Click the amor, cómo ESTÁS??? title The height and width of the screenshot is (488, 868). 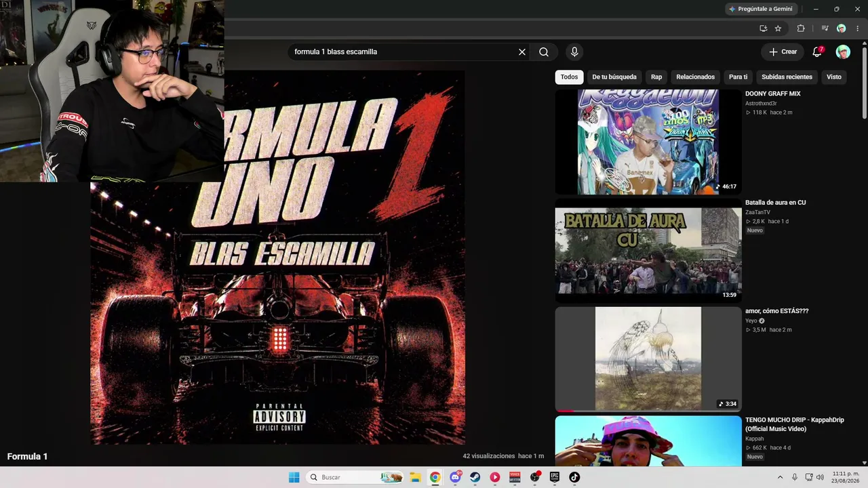[x=777, y=311]
